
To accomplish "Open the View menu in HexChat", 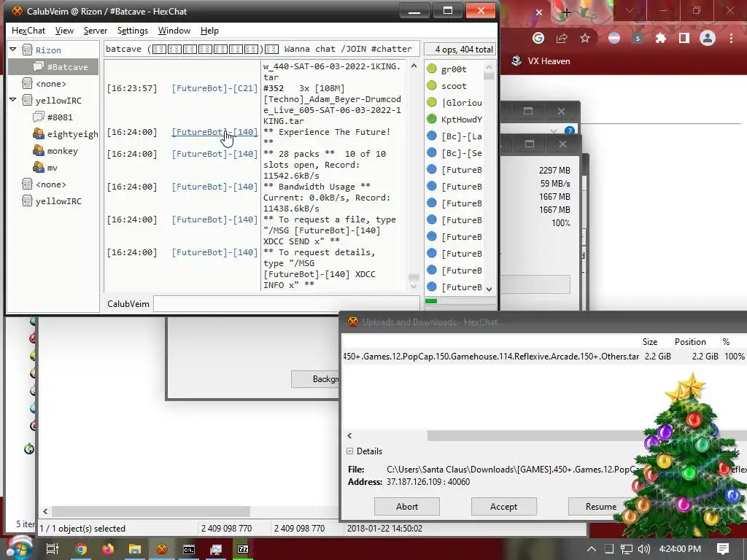I will (64, 31).
